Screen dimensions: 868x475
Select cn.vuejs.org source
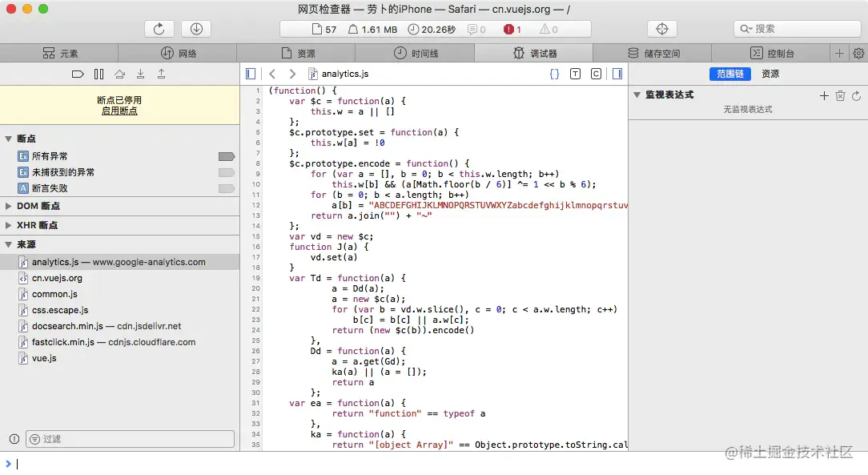pyautogui.click(x=119, y=278)
